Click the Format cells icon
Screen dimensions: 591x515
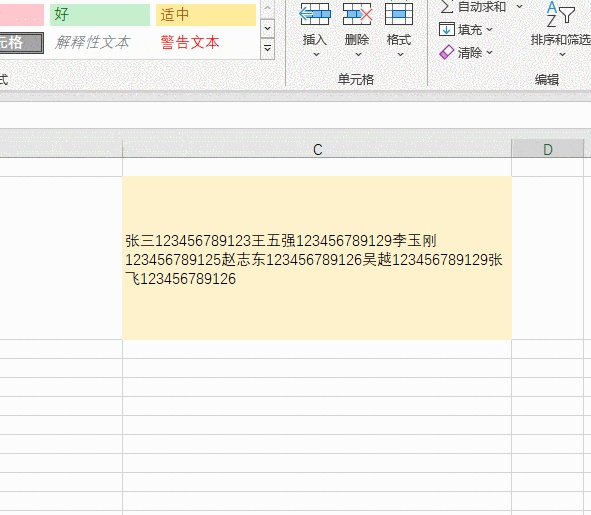[399, 13]
